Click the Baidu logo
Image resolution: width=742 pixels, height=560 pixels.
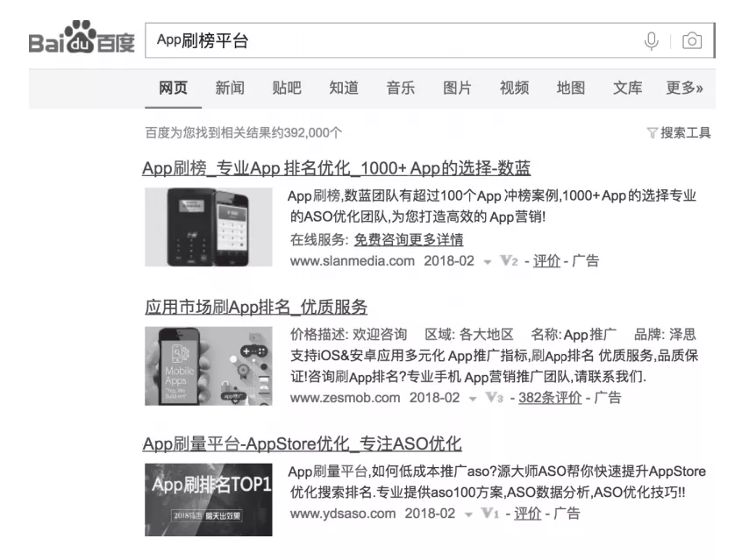coord(82,38)
